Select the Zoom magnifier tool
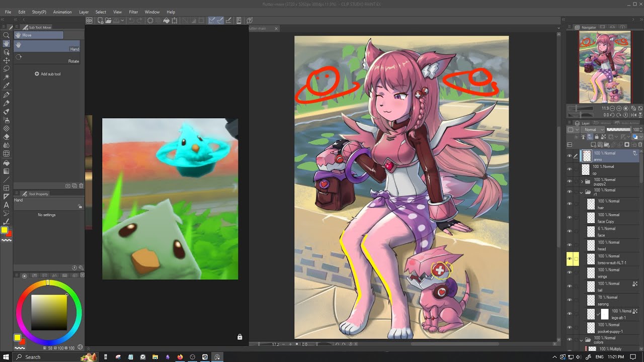644x362 pixels. pos(7,35)
